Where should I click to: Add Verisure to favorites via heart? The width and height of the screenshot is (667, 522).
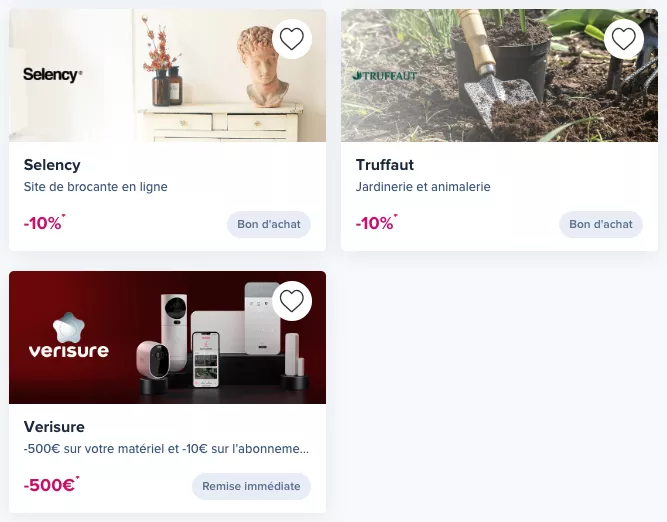[x=292, y=301]
